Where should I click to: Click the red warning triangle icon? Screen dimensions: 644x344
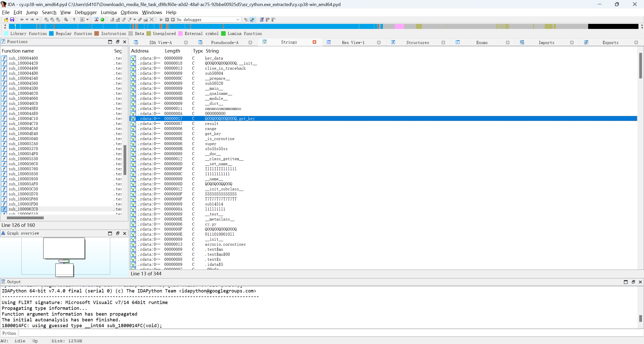[x=96, y=20]
